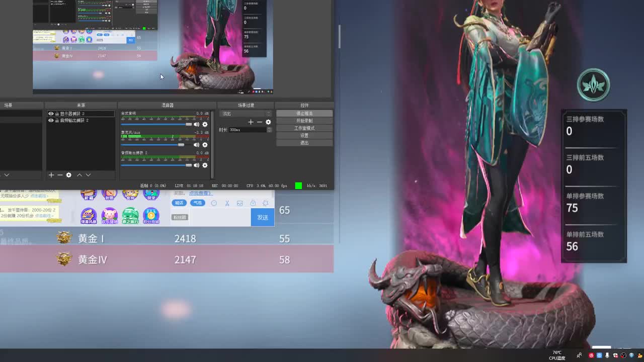Open the green train travel icon
This screenshot has width=644, height=362.
click(x=130, y=216)
